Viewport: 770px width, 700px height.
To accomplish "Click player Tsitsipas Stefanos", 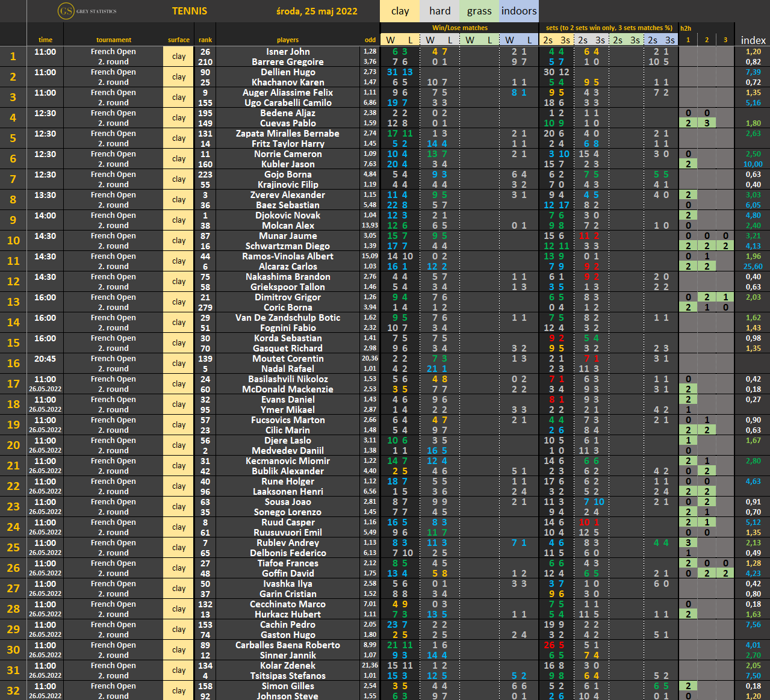I will 288,676.
